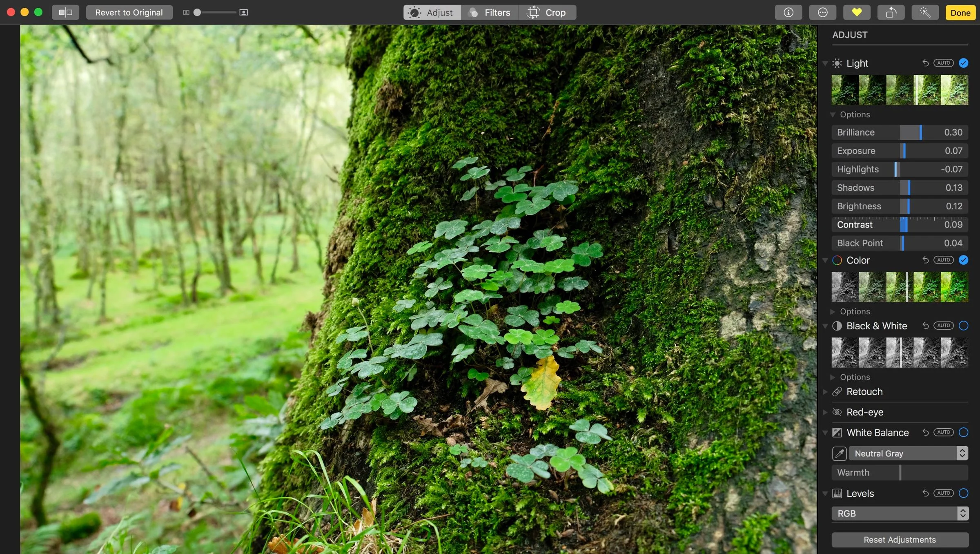Screen dimensions: 980x554
Task: Switch to the Filters tab
Action: 490,12
